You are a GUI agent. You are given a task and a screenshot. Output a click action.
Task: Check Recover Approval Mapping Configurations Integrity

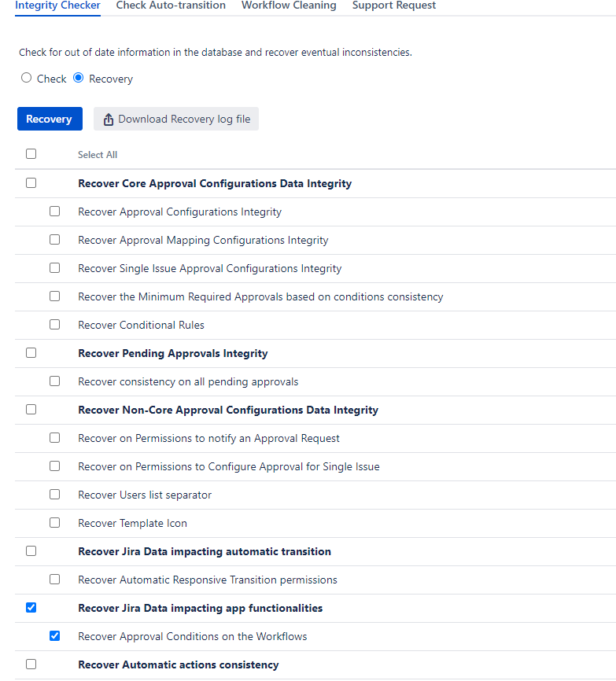point(55,240)
